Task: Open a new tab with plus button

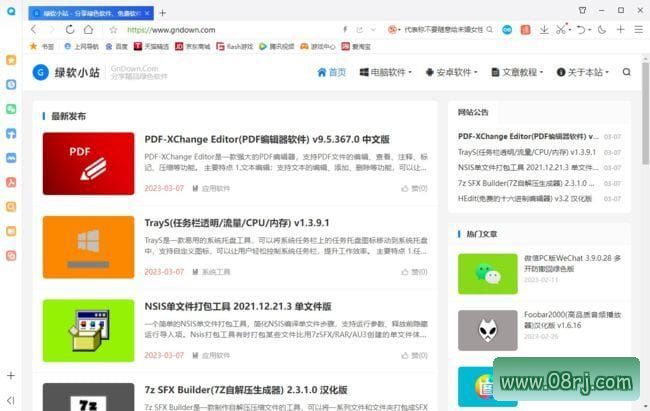Action: (x=163, y=13)
